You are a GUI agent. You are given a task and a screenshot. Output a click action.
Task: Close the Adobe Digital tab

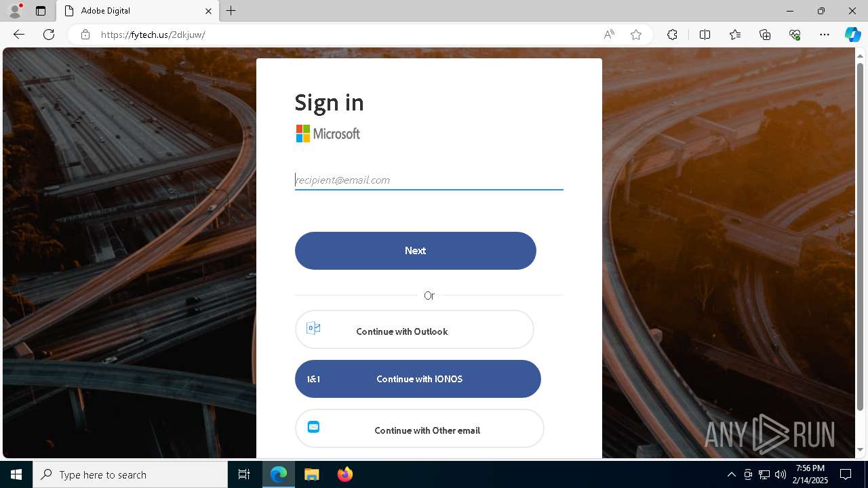pyautogui.click(x=208, y=11)
